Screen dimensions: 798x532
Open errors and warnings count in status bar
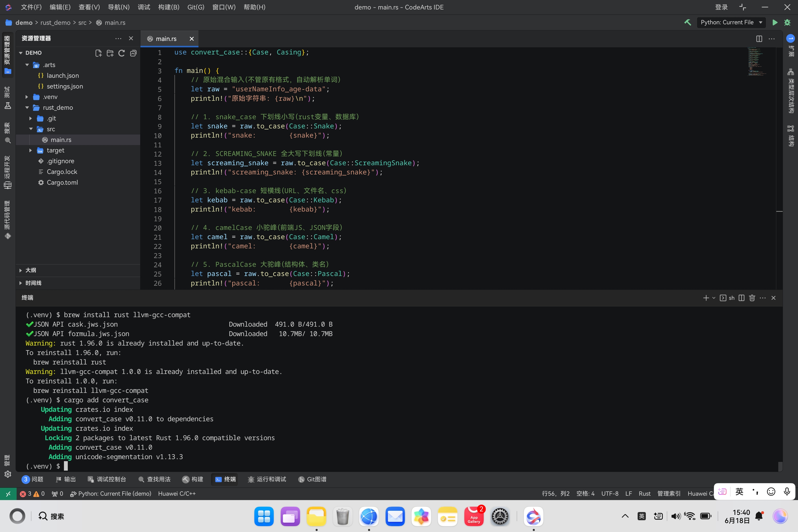tap(32, 494)
